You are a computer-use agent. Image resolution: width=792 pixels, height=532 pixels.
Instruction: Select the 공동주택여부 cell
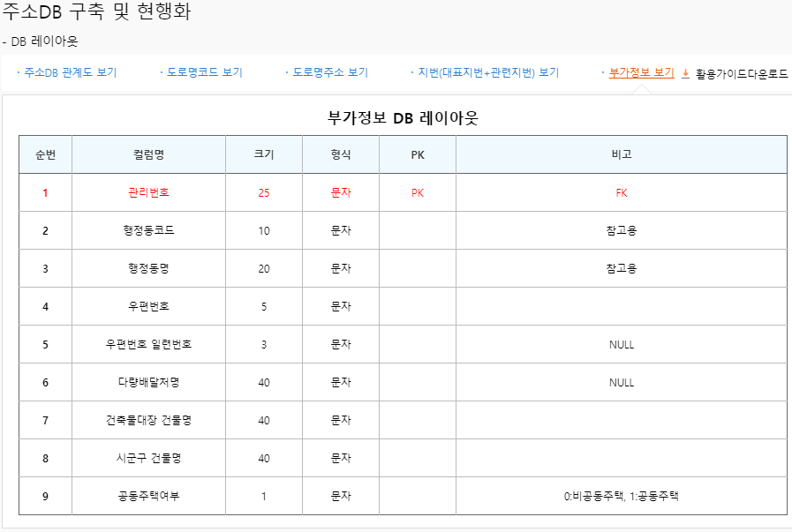[x=148, y=496]
